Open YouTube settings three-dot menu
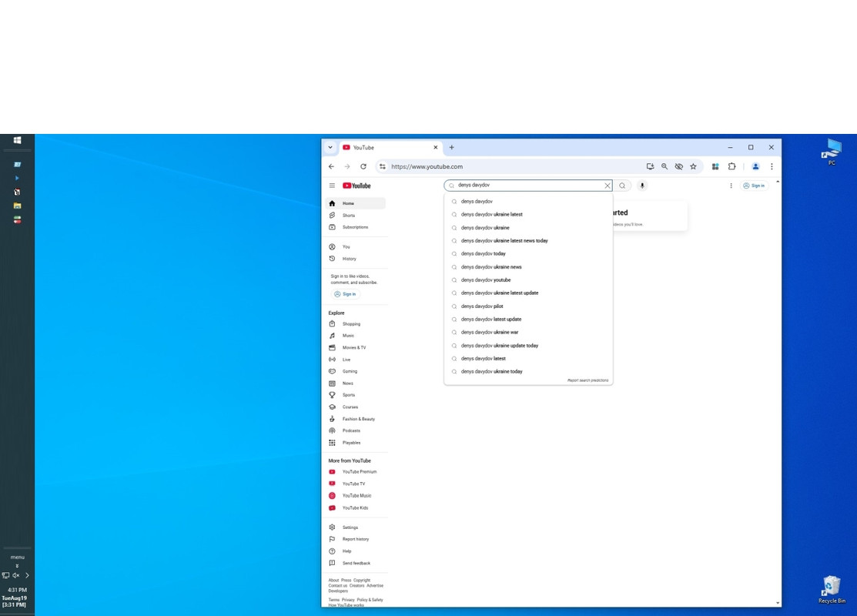Viewport: 857px width, 616px height. [731, 186]
